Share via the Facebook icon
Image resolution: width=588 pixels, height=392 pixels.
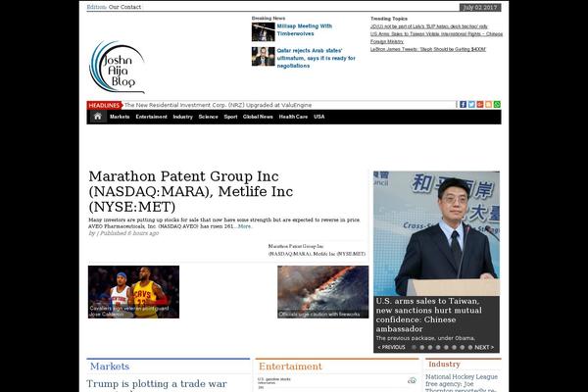[x=463, y=104]
